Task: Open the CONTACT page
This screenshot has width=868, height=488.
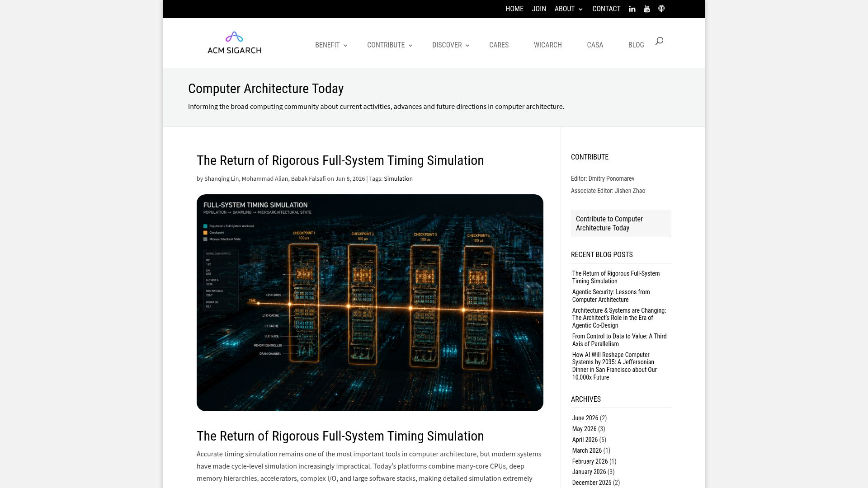Action: 606,9
